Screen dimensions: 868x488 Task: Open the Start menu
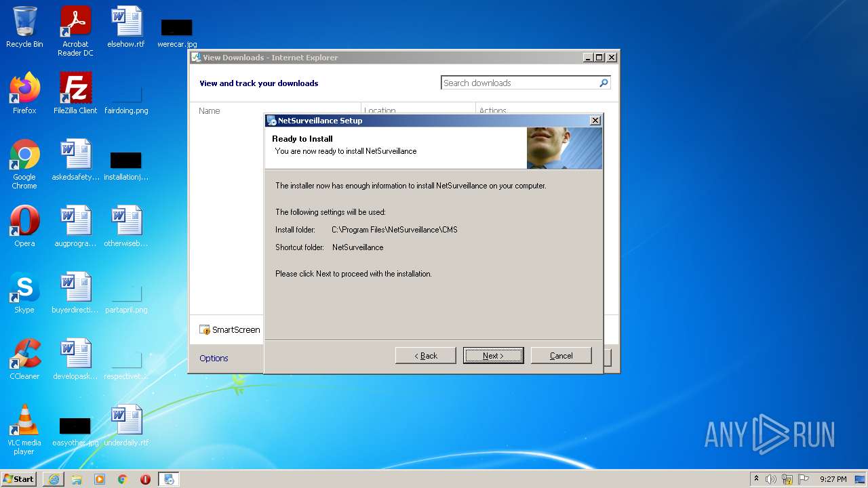(x=19, y=479)
